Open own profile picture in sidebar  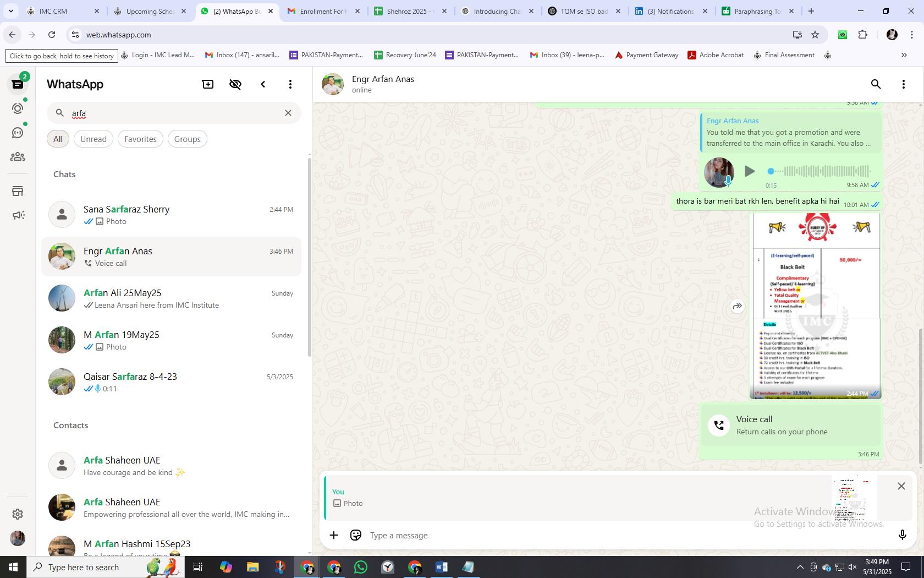tap(18, 538)
